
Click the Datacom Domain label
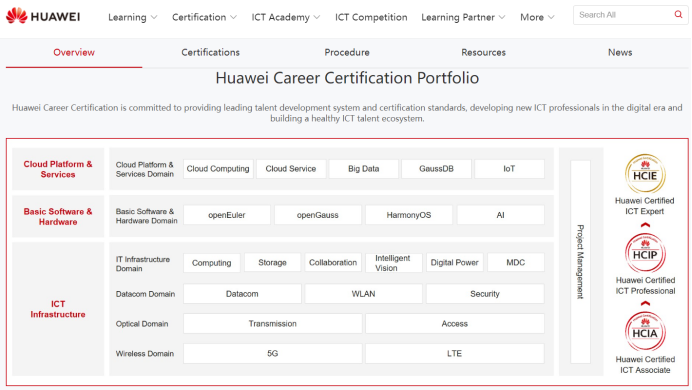tap(145, 294)
